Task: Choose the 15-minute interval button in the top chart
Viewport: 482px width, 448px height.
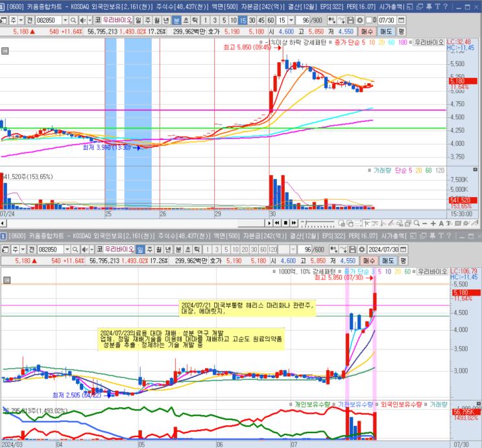Action: [243, 20]
